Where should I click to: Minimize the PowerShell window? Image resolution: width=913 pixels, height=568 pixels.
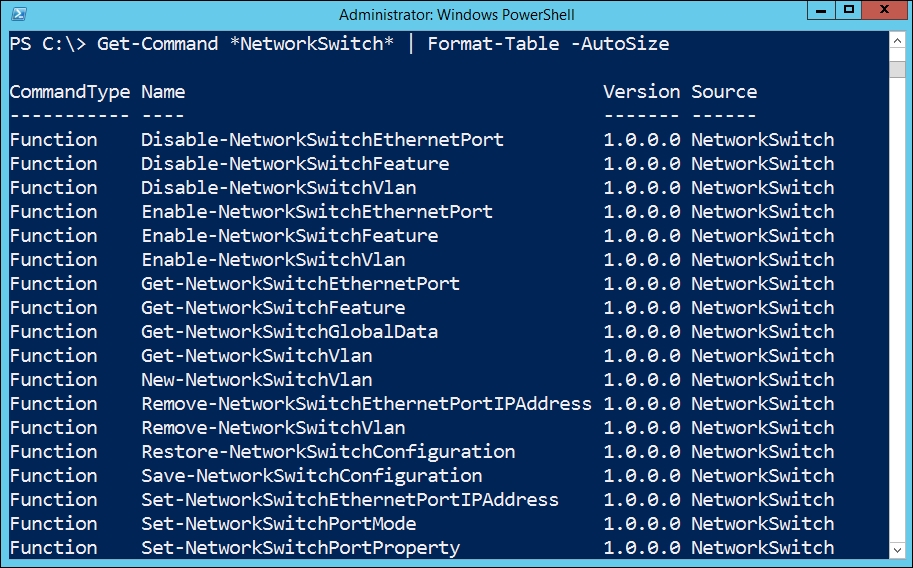pos(821,10)
